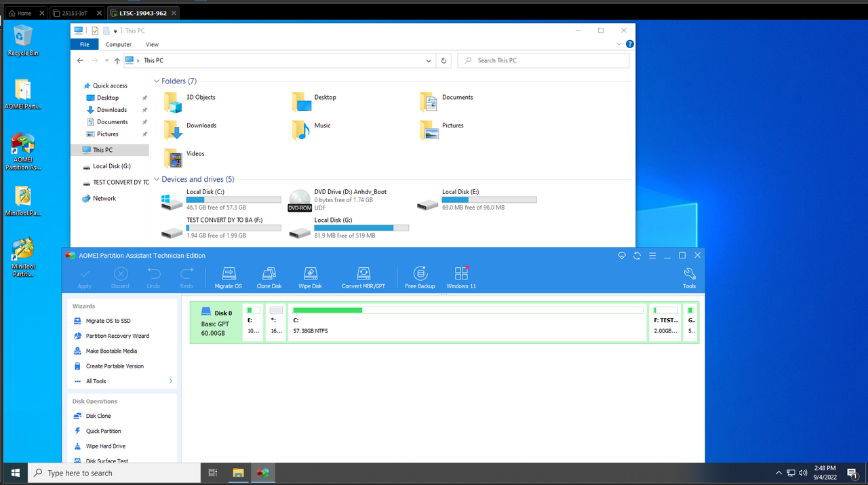
Task: Click the File Explorer help icon
Action: tap(629, 44)
